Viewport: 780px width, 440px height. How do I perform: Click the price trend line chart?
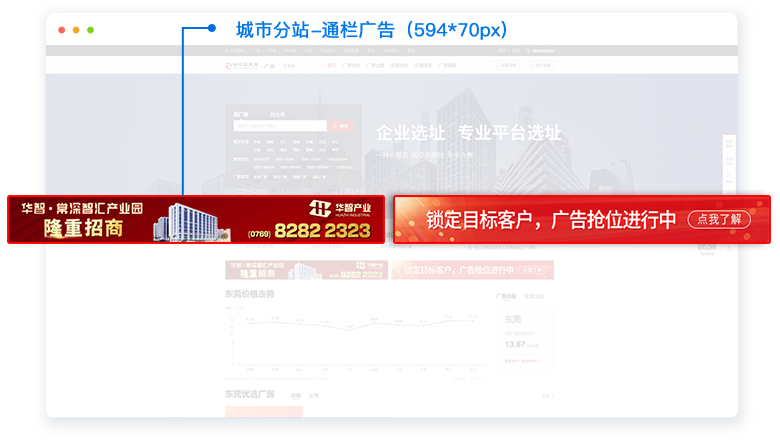[356, 343]
